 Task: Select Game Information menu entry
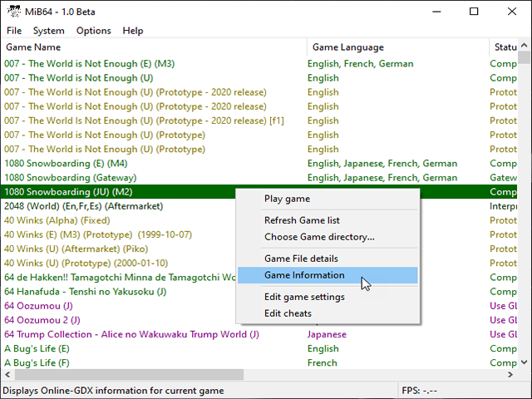click(304, 275)
